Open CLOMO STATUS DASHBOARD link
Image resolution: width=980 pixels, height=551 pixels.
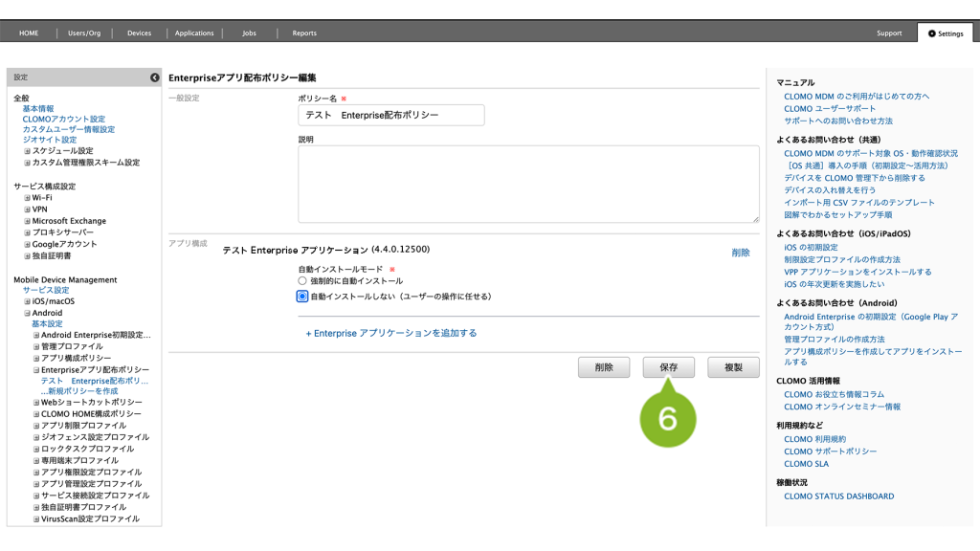coord(838,496)
